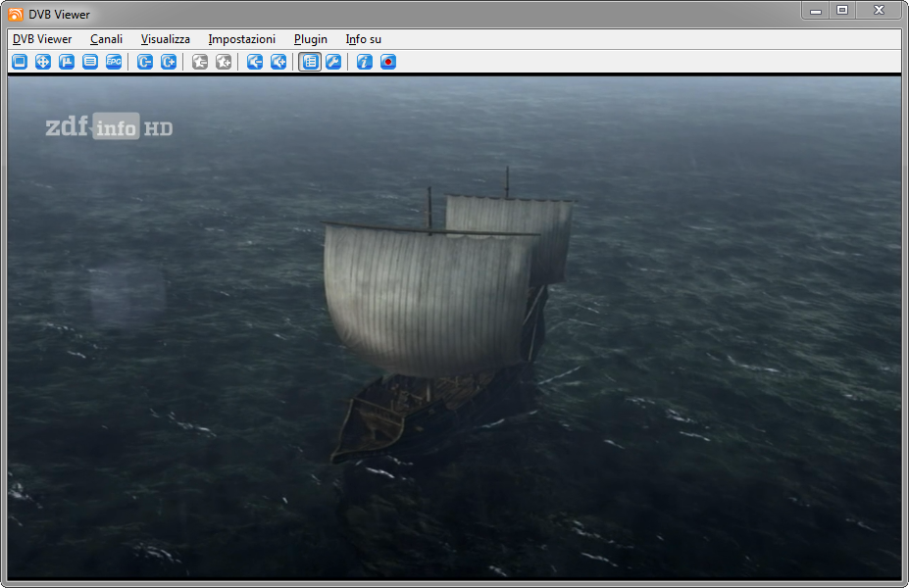Open the DVB Viewer menu
Viewport: 909px width, 588px height.
(42, 39)
